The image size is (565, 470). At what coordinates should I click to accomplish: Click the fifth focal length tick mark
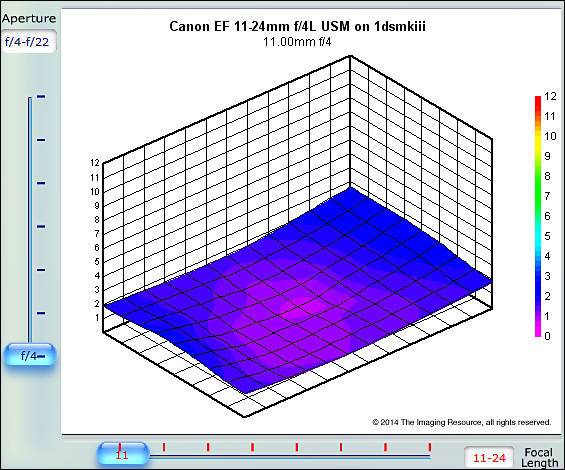tap(297, 447)
